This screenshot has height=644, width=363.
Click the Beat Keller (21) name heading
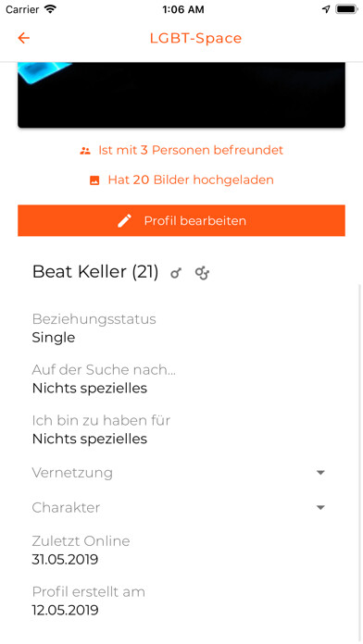95,272
